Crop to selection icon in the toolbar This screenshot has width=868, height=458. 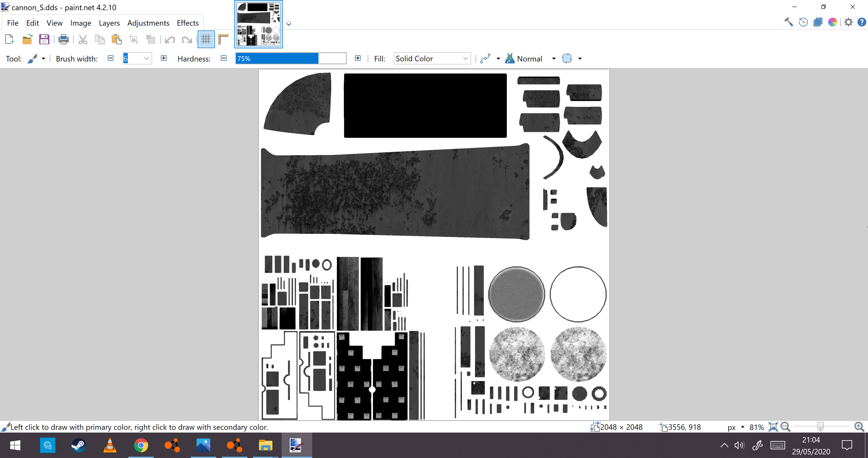134,39
